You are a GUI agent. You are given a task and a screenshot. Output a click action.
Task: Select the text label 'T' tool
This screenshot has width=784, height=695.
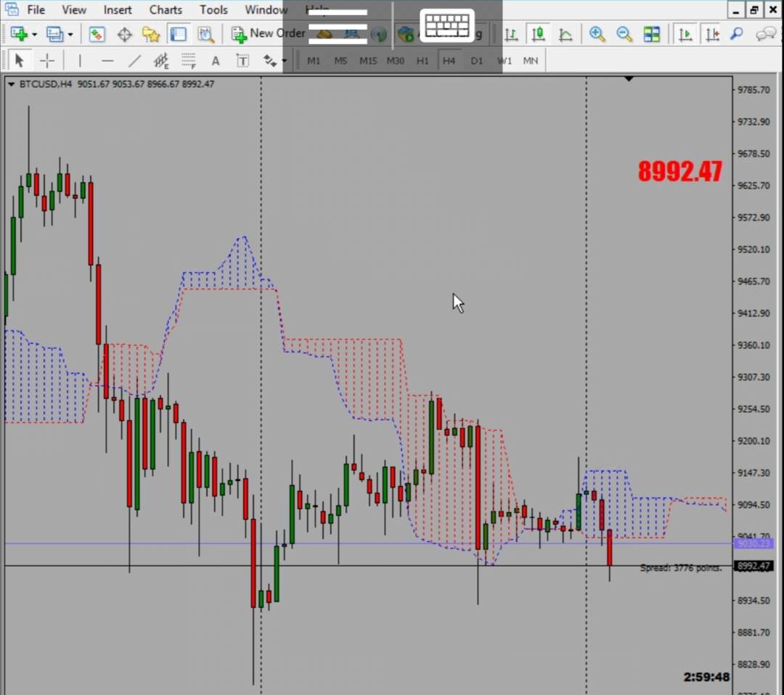click(x=242, y=60)
